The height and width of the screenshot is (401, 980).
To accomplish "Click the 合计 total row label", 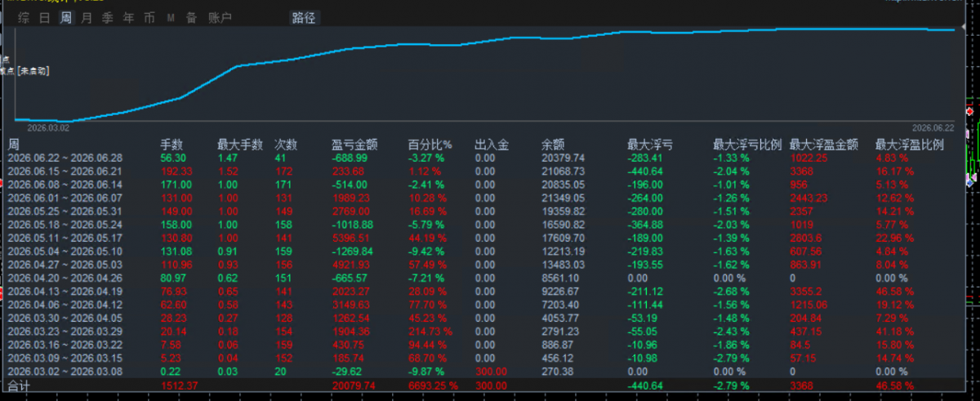I will (18, 385).
